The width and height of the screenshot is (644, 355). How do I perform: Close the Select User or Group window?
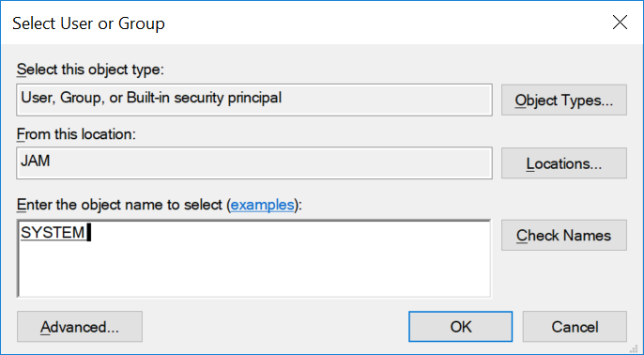tap(620, 23)
